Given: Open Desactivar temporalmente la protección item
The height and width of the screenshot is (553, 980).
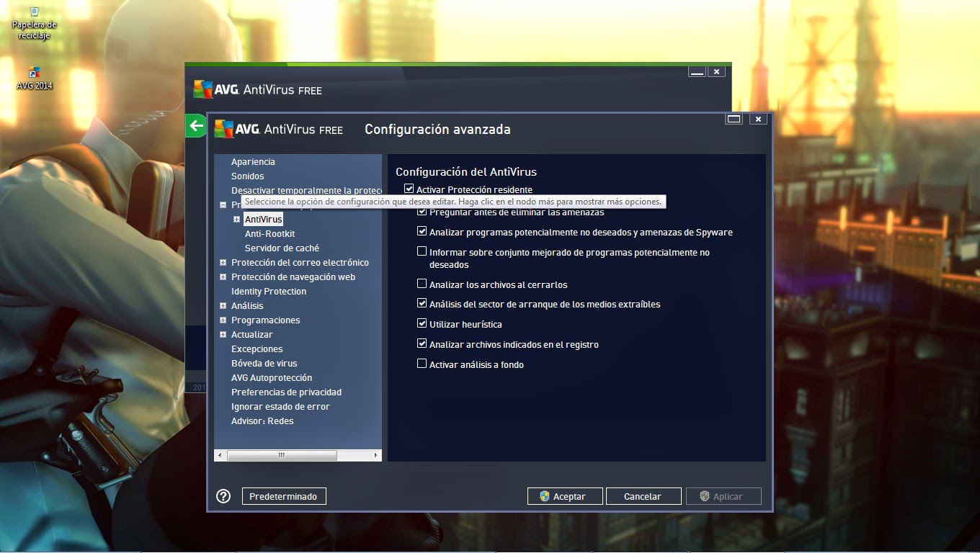Looking at the screenshot, I should (x=306, y=190).
